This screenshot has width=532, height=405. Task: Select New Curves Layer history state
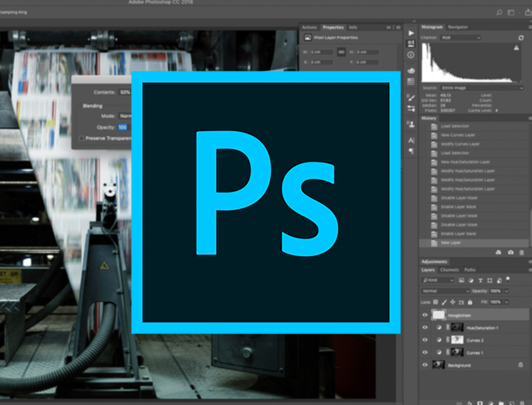click(474, 135)
